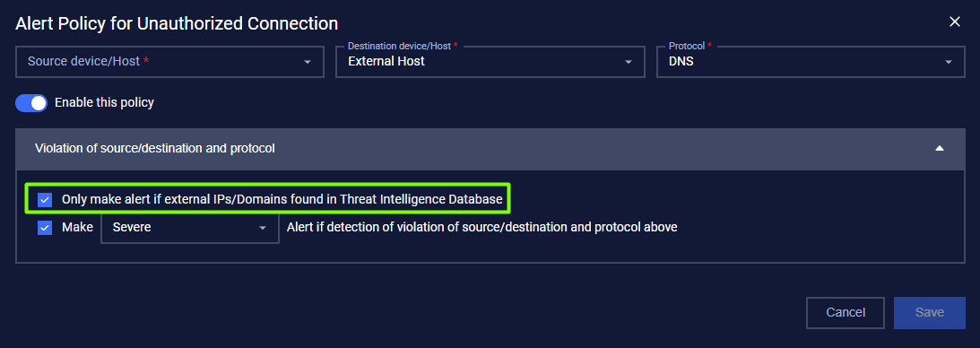The height and width of the screenshot is (348, 980).
Task: Click the collapse triangle in Violation header
Action: click(940, 149)
